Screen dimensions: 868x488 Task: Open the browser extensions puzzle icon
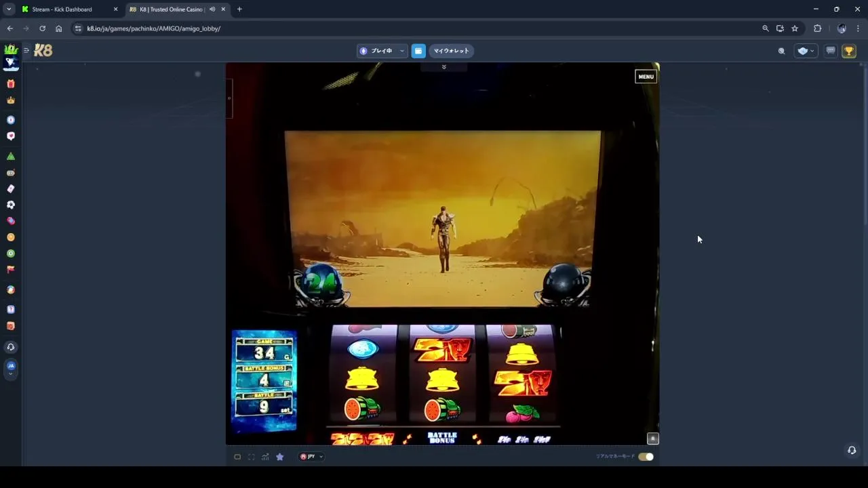pos(817,28)
